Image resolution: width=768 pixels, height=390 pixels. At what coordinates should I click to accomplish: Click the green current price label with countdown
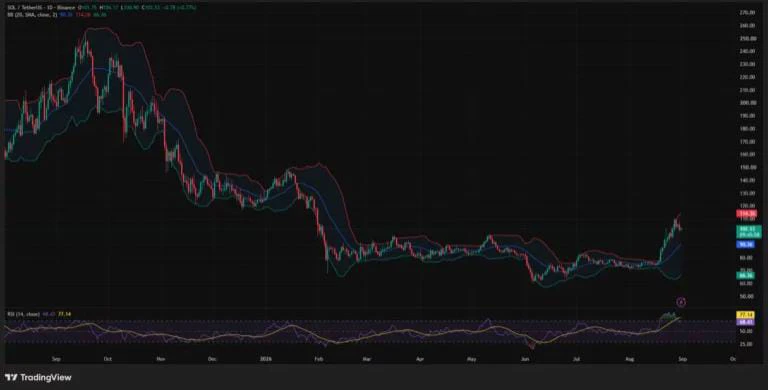(x=749, y=232)
